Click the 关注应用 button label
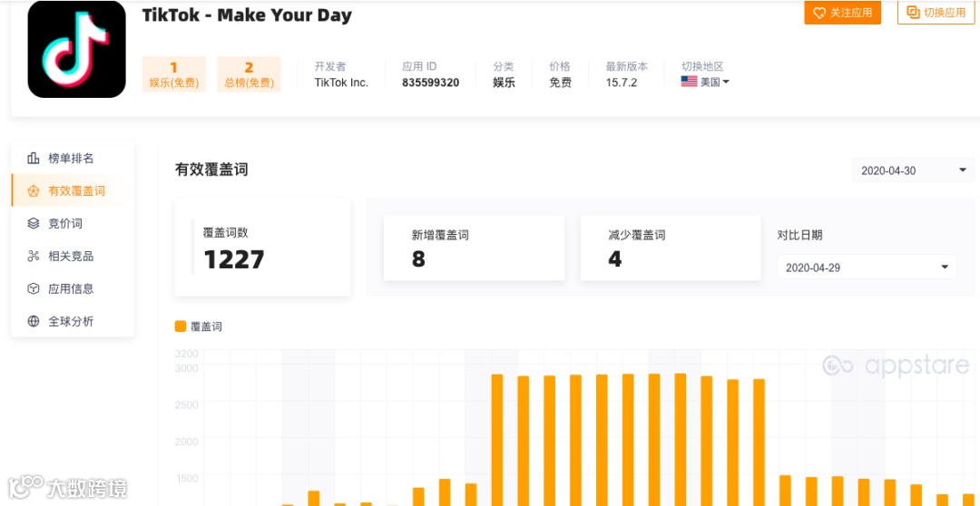Screen dimensions: 980x506 (x=850, y=13)
